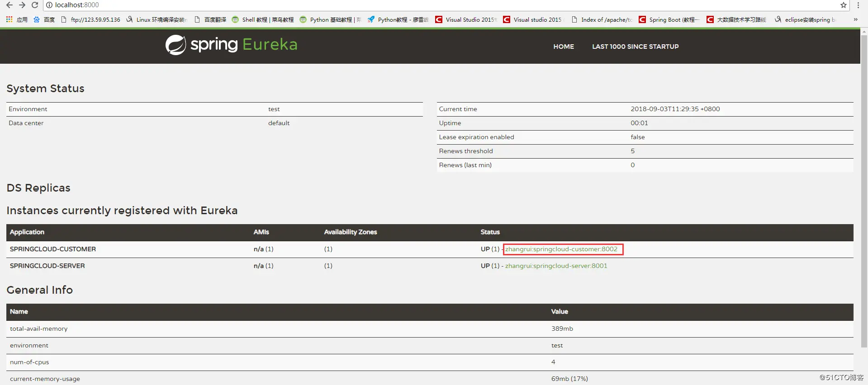Select the current-memory-usage value 69mb (17%)
Image resolution: width=868 pixels, height=385 pixels.
point(569,379)
